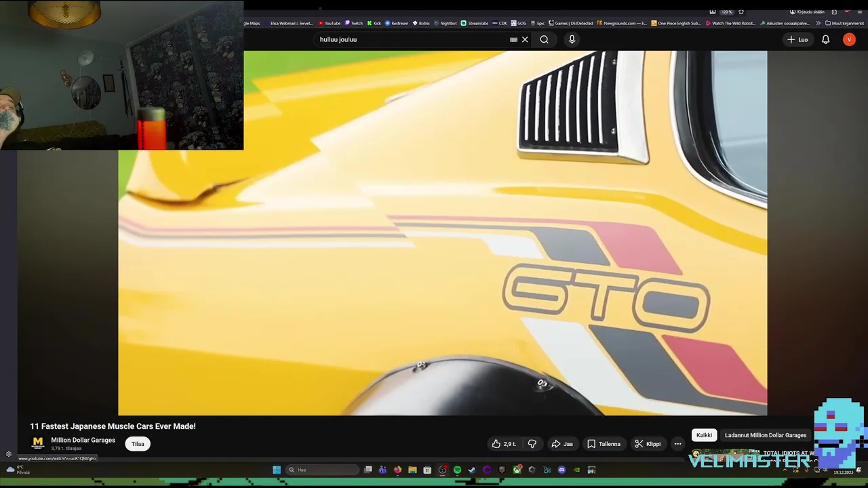This screenshot has height=488, width=868.
Task: Open the Watch The Wild Robot bookmark
Action: [x=731, y=23]
